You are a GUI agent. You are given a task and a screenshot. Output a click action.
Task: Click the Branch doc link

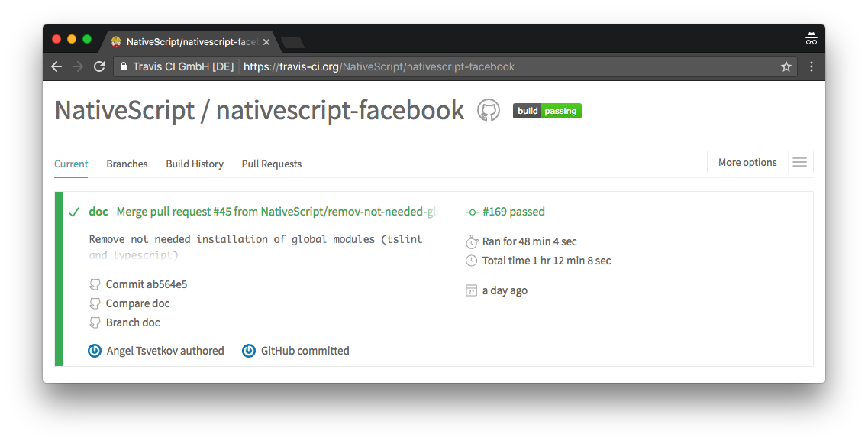133,322
